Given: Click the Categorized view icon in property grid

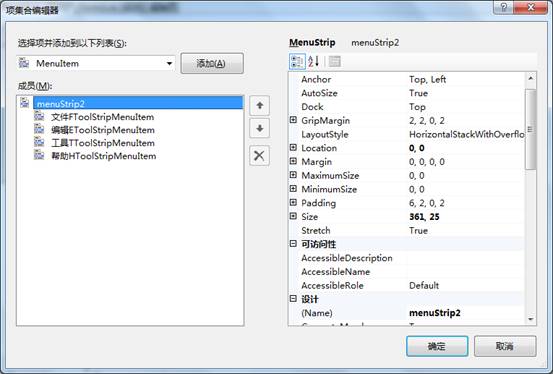Looking at the screenshot, I should (297, 62).
